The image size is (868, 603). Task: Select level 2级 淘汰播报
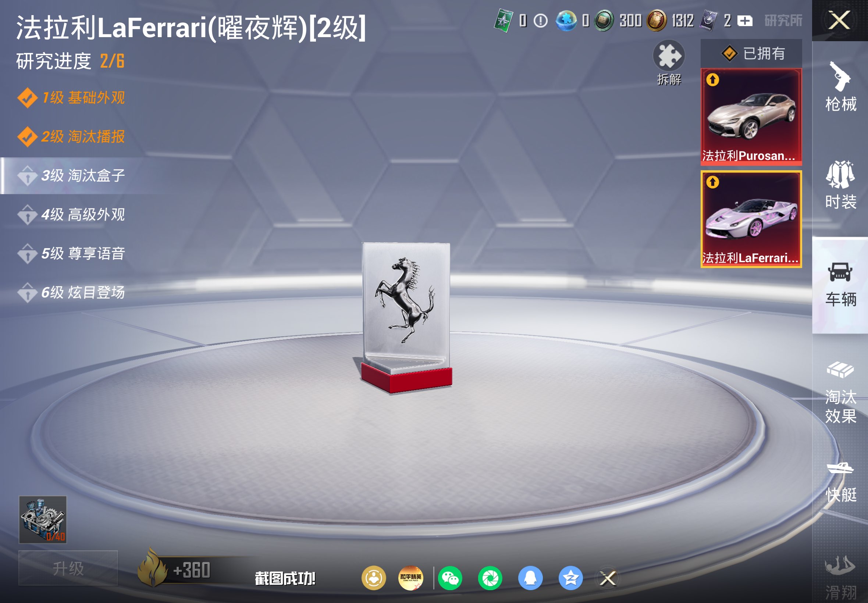point(71,137)
